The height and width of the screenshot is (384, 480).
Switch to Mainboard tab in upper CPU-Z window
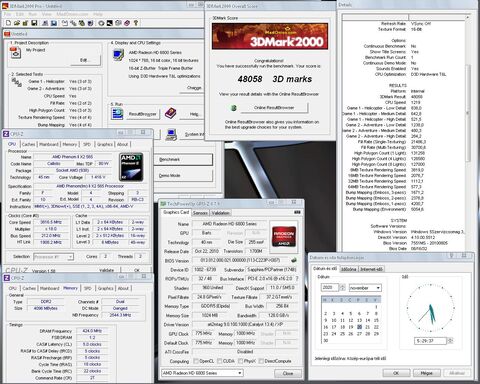point(49,144)
